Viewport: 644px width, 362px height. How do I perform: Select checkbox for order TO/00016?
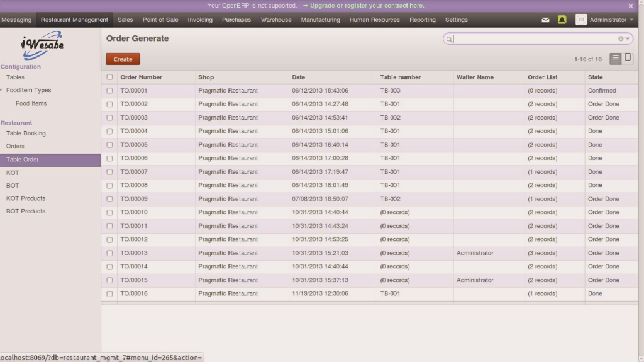pyautogui.click(x=109, y=294)
